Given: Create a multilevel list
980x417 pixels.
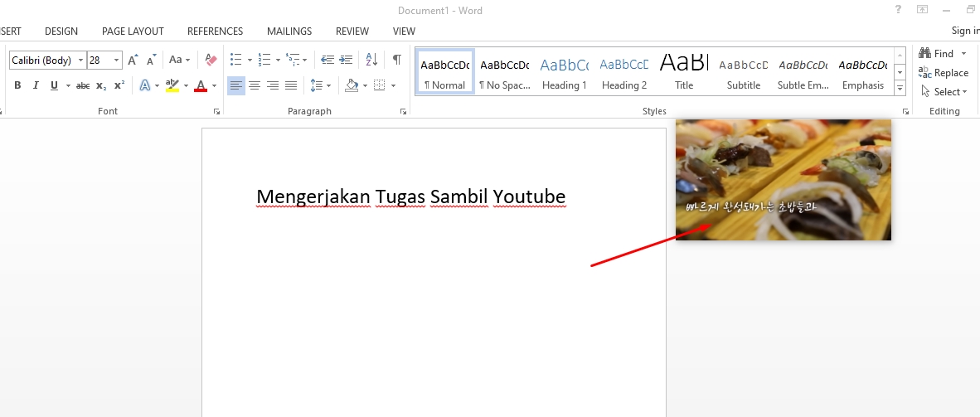Looking at the screenshot, I should (x=294, y=60).
